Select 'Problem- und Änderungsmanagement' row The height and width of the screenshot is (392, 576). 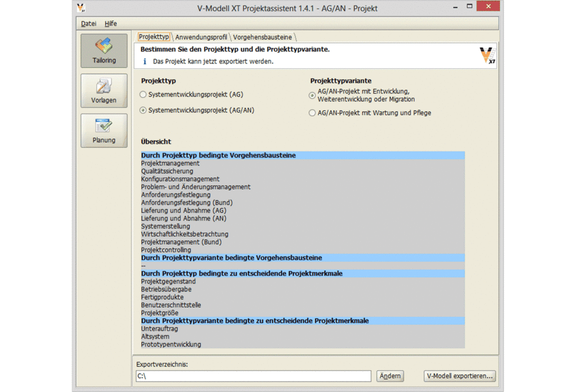(x=303, y=187)
